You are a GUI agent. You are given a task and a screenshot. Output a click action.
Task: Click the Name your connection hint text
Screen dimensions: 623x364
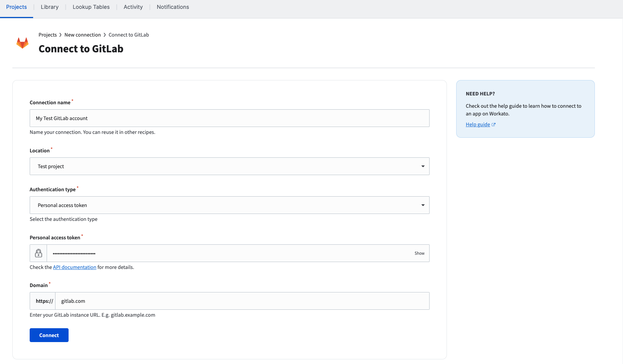point(92,132)
